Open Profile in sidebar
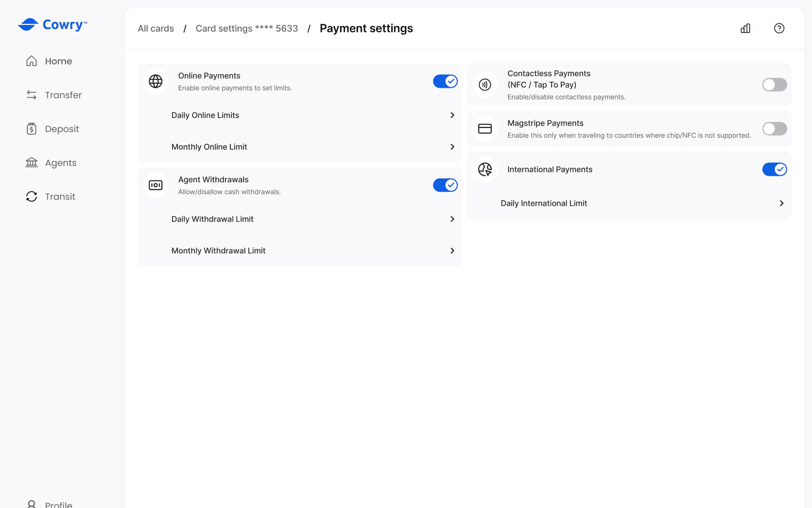812x508 pixels. (x=58, y=504)
